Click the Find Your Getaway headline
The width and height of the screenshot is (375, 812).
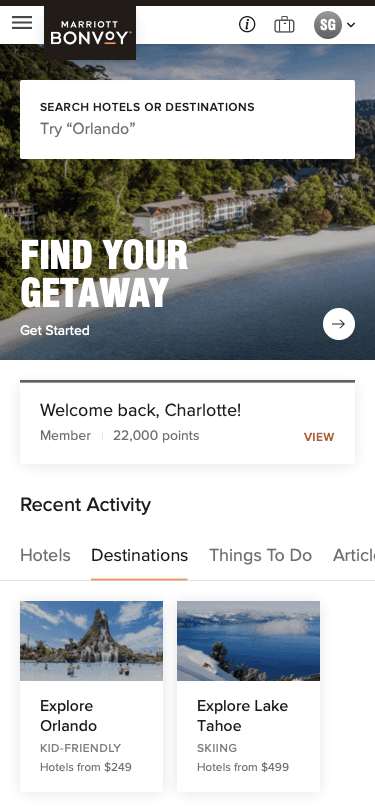(104, 274)
